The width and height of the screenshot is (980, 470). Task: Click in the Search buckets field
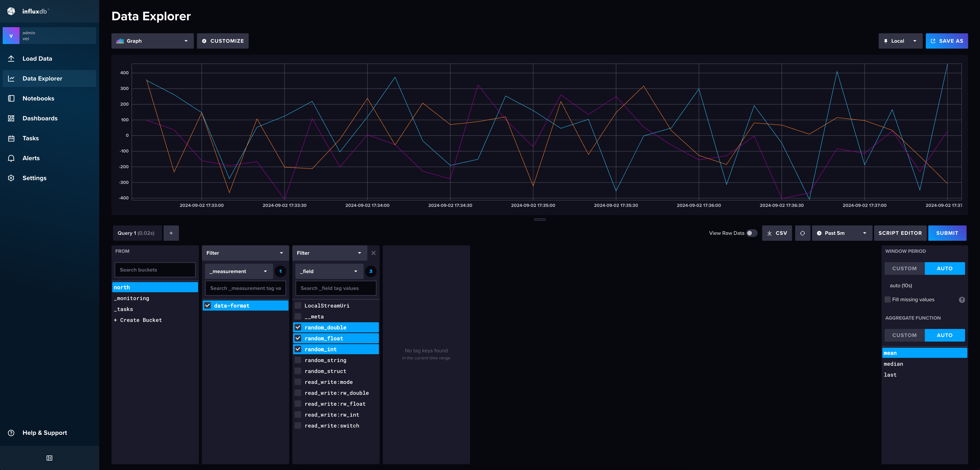coord(155,270)
